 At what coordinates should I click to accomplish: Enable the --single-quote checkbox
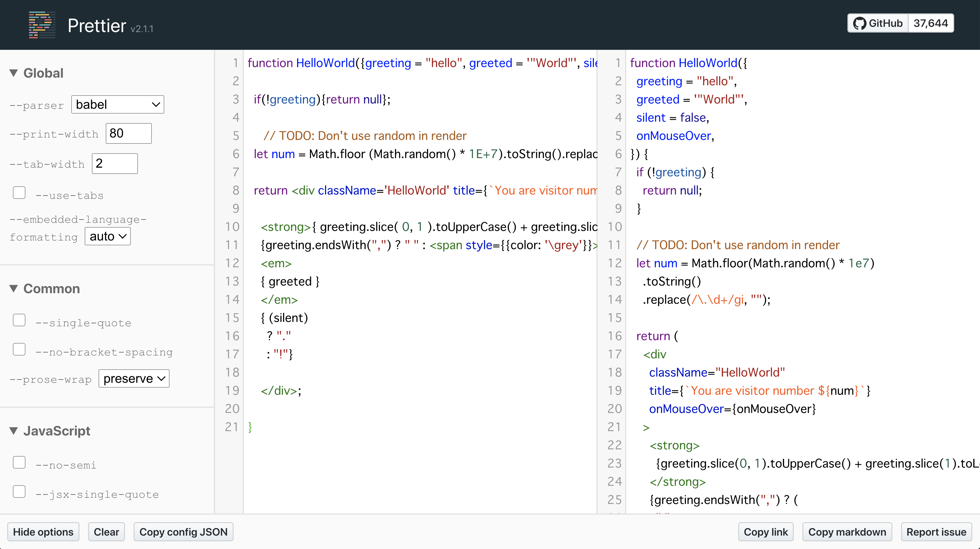coord(19,320)
